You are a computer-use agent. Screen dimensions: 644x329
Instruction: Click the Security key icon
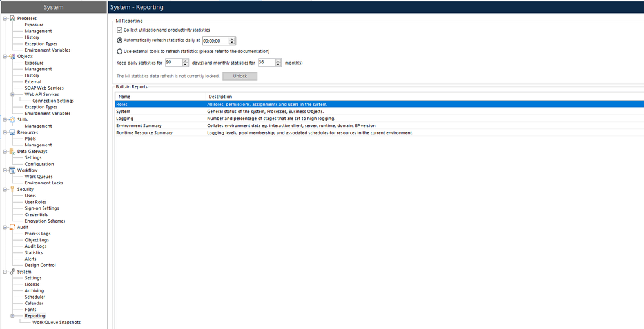(x=12, y=189)
